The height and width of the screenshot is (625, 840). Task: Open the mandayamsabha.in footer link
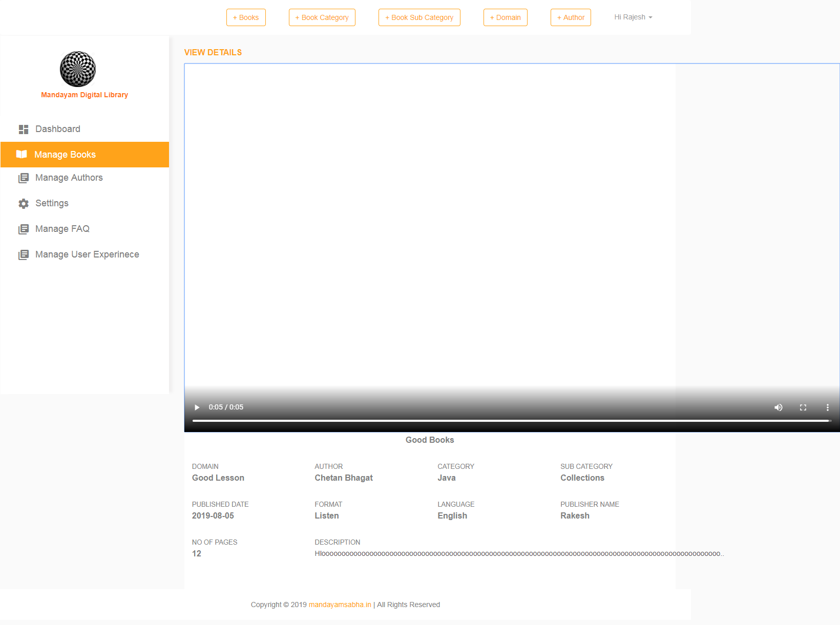(x=340, y=605)
